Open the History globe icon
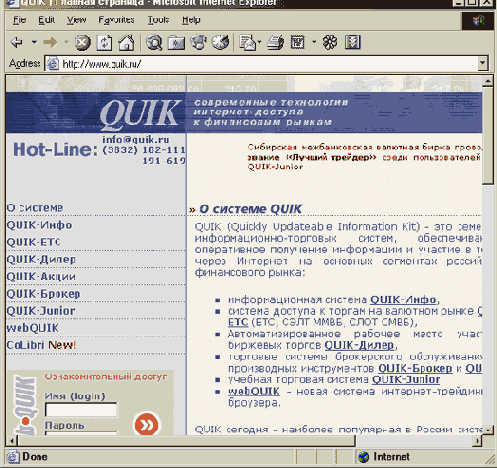The width and height of the screenshot is (497, 468). [x=221, y=42]
